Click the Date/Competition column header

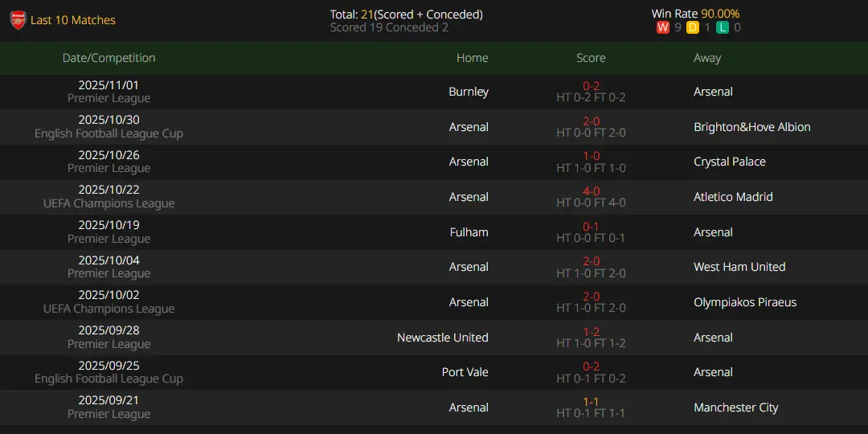tap(109, 58)
